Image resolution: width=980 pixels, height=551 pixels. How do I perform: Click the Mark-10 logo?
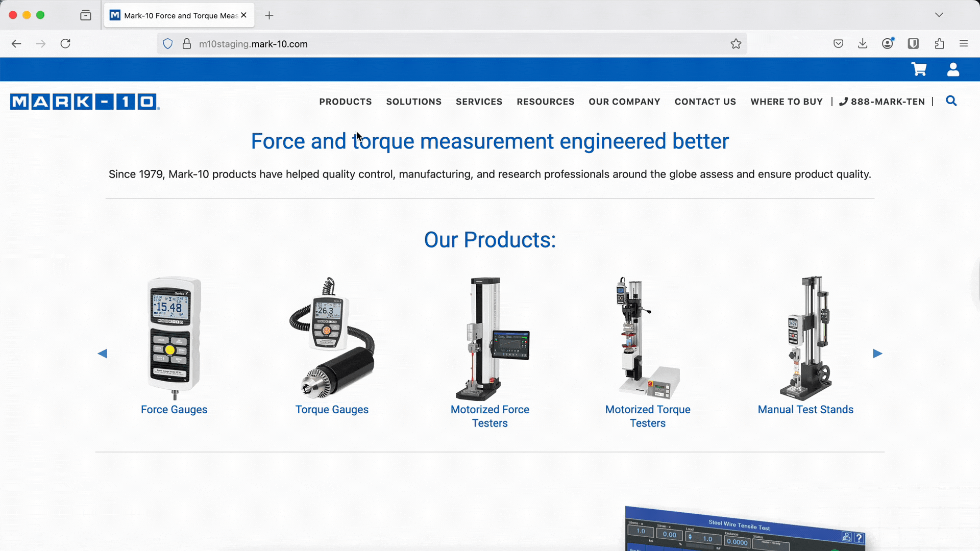click(x=85, y=102)
